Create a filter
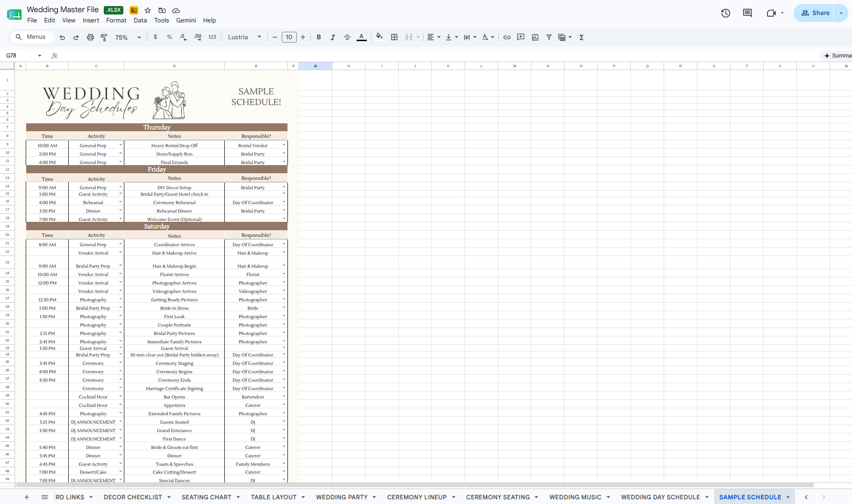The height and width of the screenshot is (504, 852). click(549, 37)
